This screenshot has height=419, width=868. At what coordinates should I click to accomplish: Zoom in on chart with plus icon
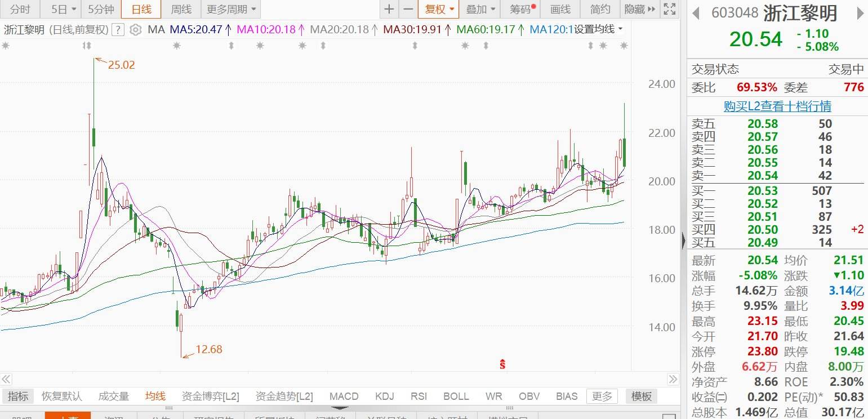(390, 9)
